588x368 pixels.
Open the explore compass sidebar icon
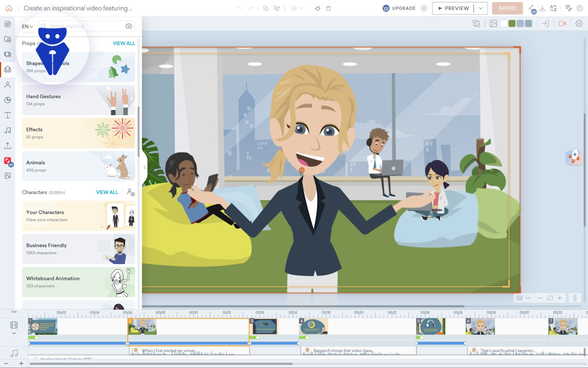pyautogui.click(x=8, y=24)
